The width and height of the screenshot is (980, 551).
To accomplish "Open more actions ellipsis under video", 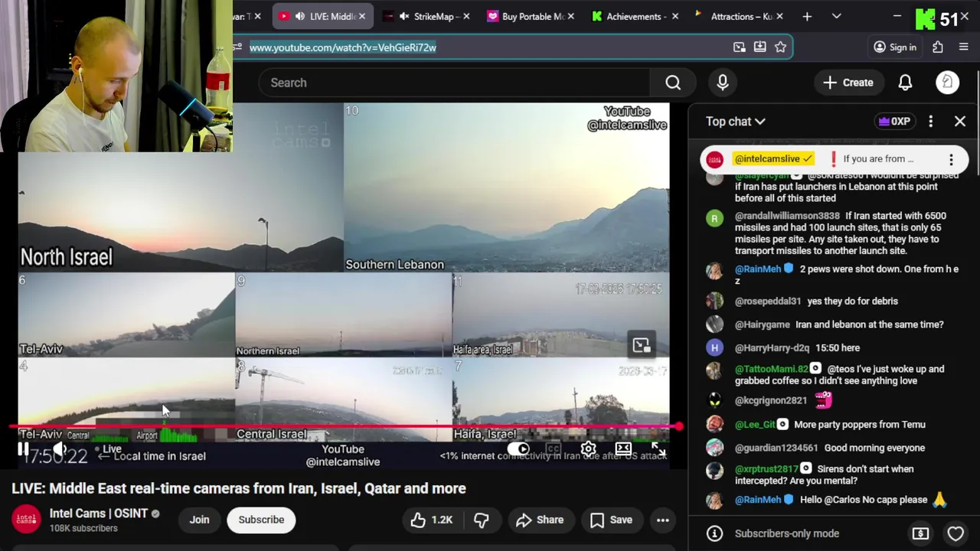I will pyautogui.click(x=663, y=520).
